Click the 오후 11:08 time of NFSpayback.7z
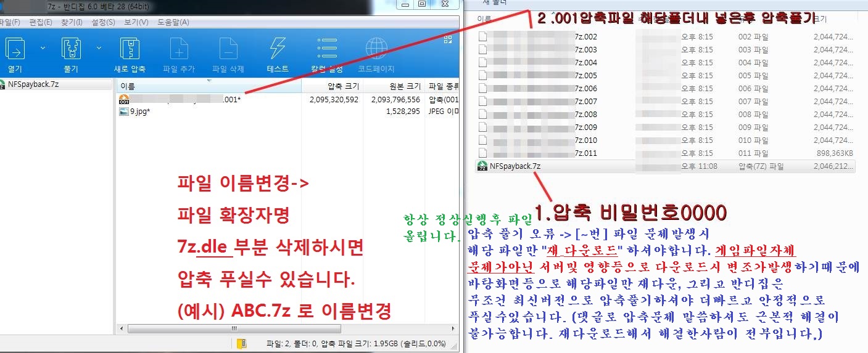The height and width of the screenshot is (353, 868). (x=700, y=166)
